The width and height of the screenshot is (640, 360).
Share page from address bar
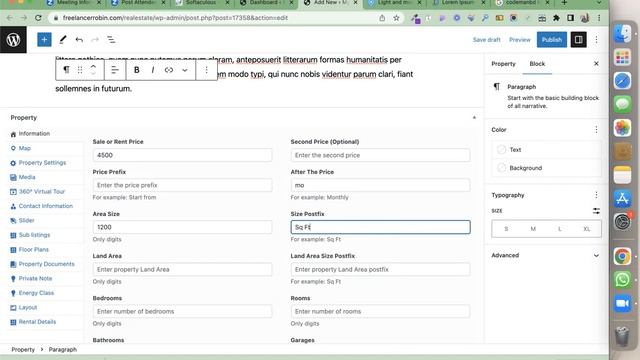pyautogui.click(x=382, y=18)
